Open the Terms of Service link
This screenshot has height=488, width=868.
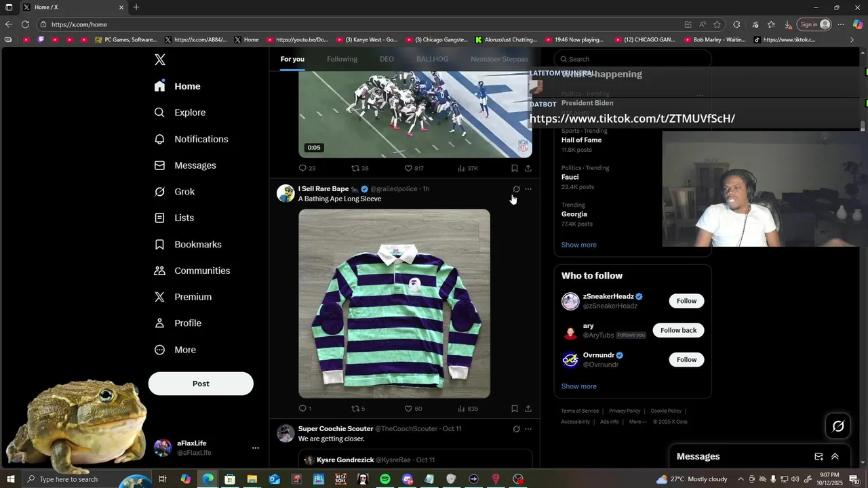(x=580, y=411)
